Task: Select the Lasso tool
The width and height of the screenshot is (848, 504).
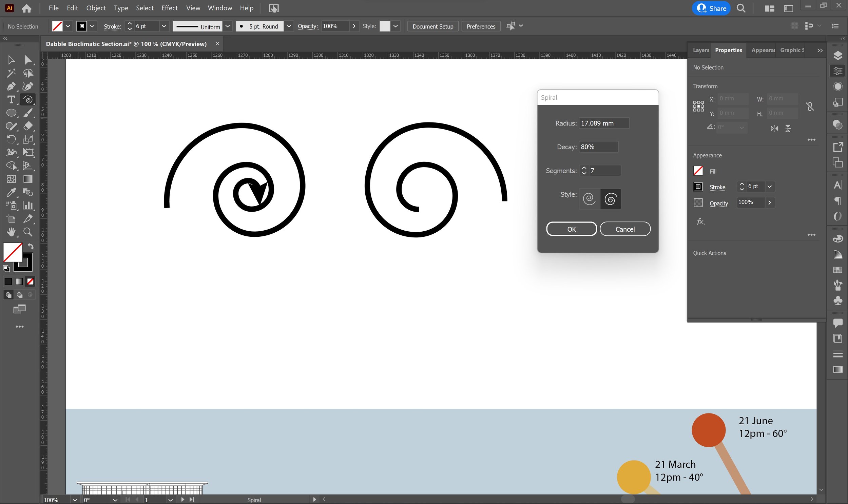Action: click(28, 73)
